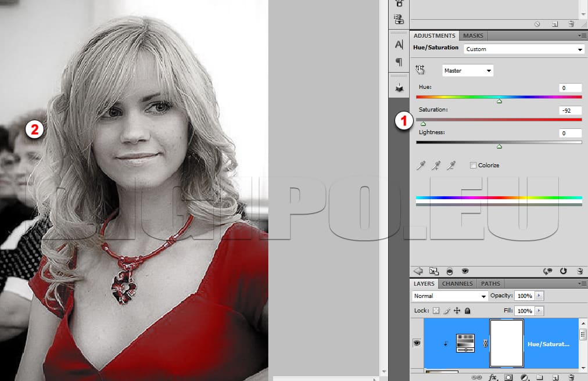Click the fx layer style icon
588x381 pixels.
pyautogui.click(x=494, y=377)
